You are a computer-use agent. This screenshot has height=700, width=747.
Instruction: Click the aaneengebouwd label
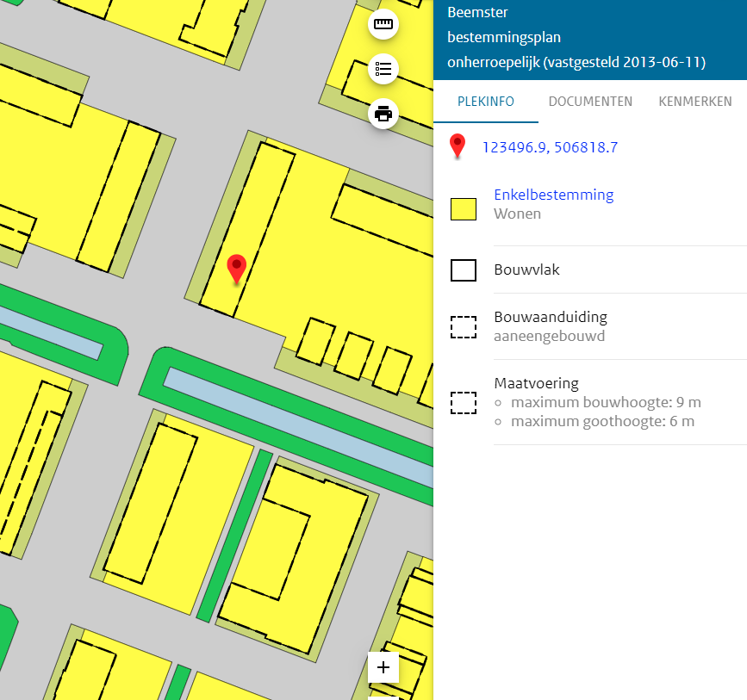tap(551, 336)
